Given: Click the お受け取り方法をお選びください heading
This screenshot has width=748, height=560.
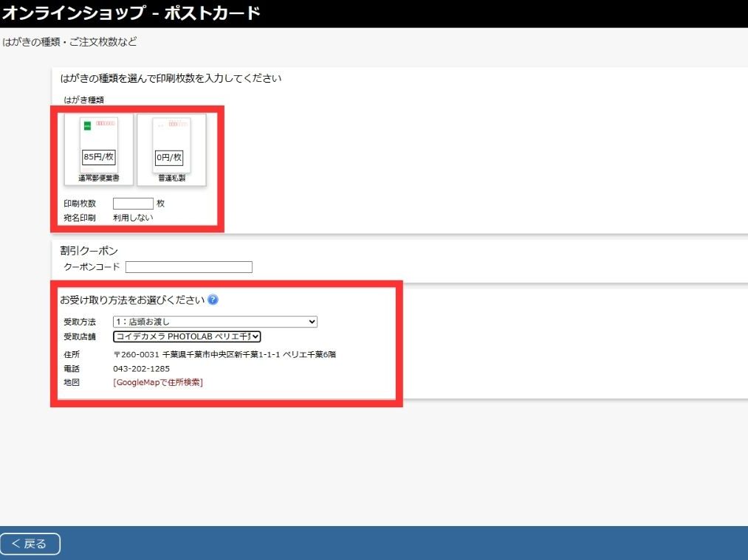Looking at the screenshot, I should tap(131, 300).
